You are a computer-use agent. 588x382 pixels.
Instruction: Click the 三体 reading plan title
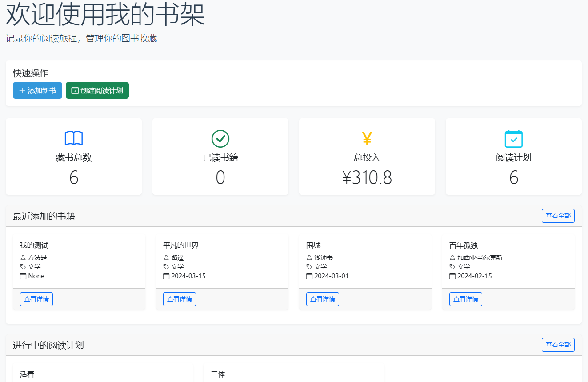coord(218,374)
